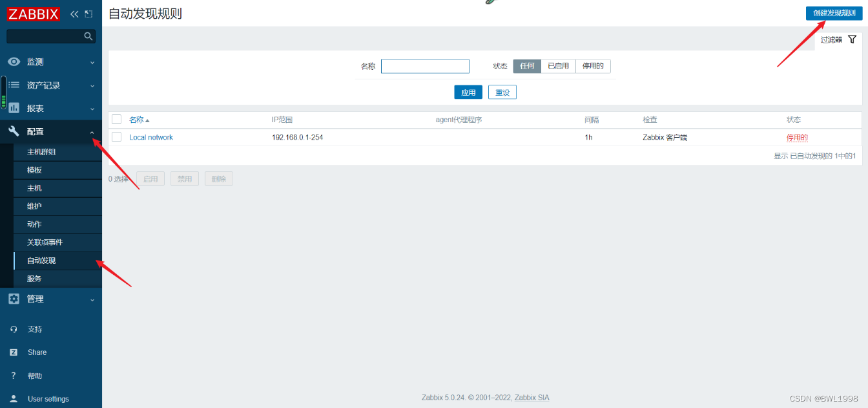Click the gear icon beside 管理
The height and width of the screenshot is (408, 868).
[x=14, y=299]
